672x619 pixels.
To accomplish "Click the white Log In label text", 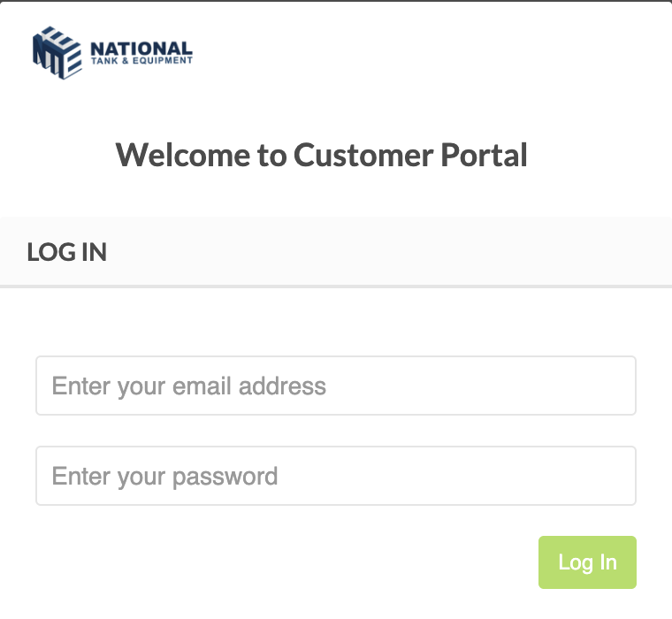I will [x=588, y=562].
